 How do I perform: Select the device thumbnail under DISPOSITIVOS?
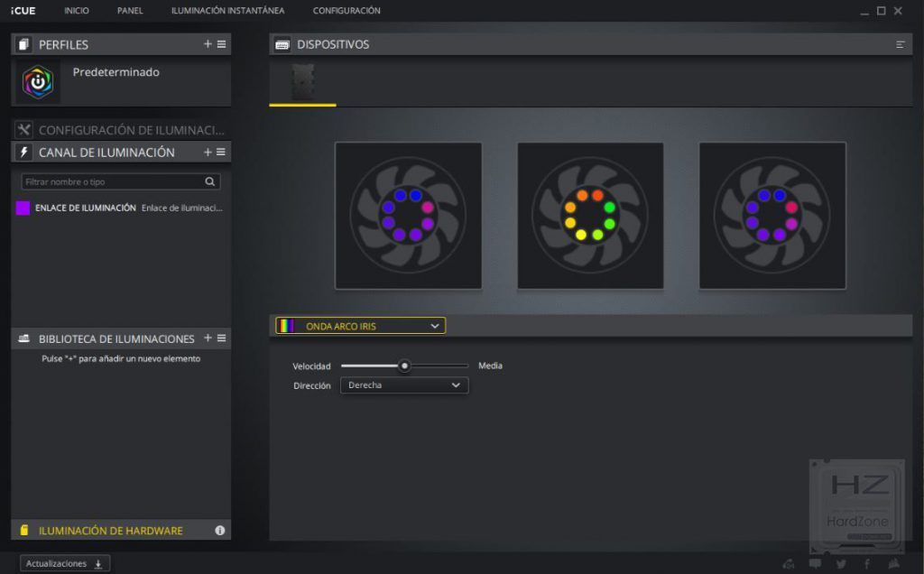point(303,82)
